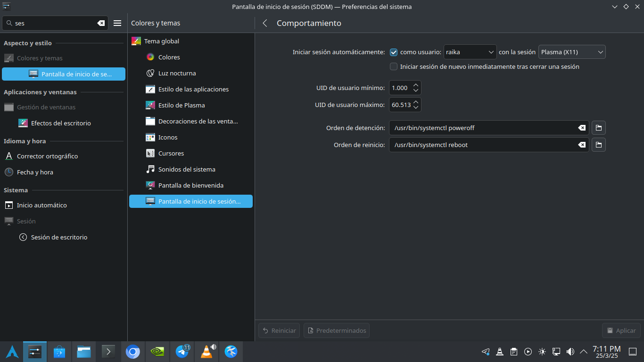Click the search field
The height and width of the screenshot is (362, 644).
55,23
